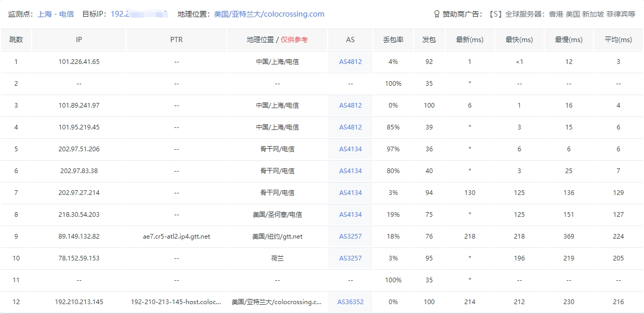The height and width of the screenshot is (314, 644).
Task: Open AS3257 link for 89.149.132.82
Action: click(x=350, y=236)
